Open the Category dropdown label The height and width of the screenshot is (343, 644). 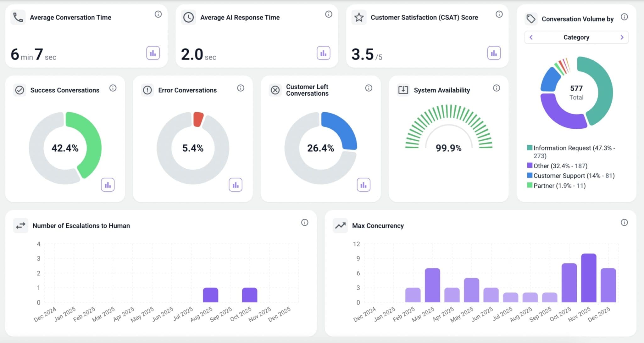click(x=576, y=37)
